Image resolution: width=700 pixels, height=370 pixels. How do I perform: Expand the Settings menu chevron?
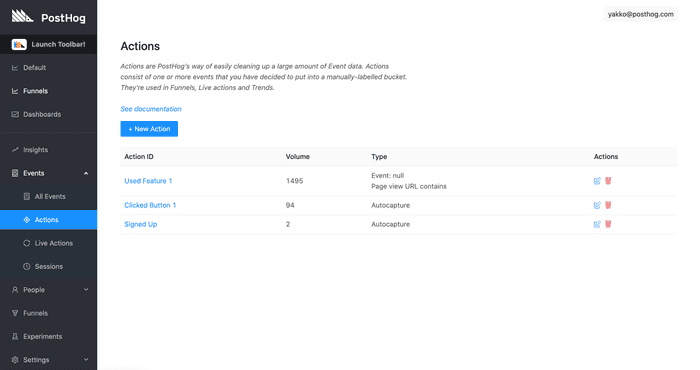[86, 360]
